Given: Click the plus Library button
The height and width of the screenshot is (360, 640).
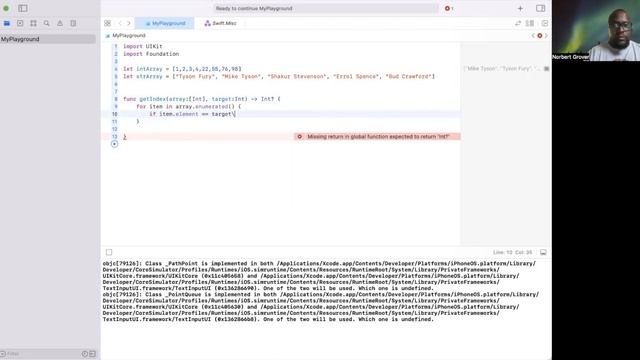Looking at the screenshot, I should click(520, 8).
